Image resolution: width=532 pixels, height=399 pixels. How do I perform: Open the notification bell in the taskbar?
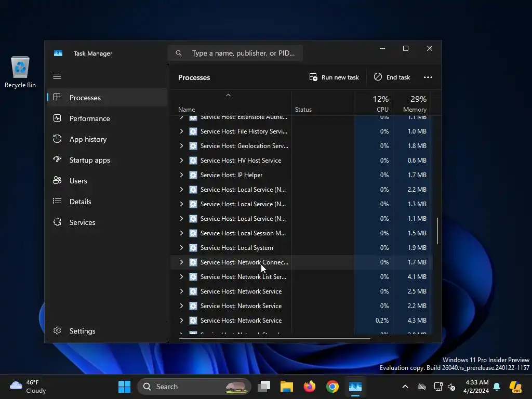(x=497, y=387)
